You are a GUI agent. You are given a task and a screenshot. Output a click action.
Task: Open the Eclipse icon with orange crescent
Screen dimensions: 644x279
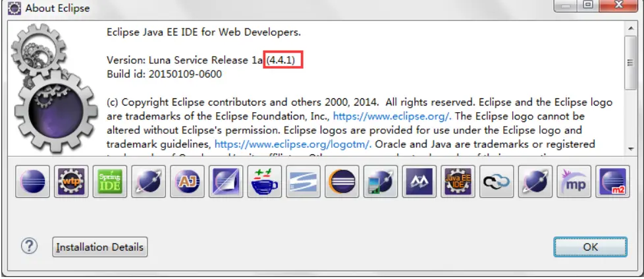(342, 181)
